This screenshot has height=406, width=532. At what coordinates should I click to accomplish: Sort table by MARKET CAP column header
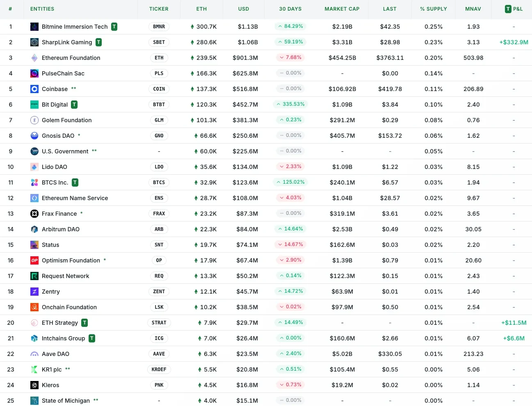pyautogui.click(x=342, y=9)
